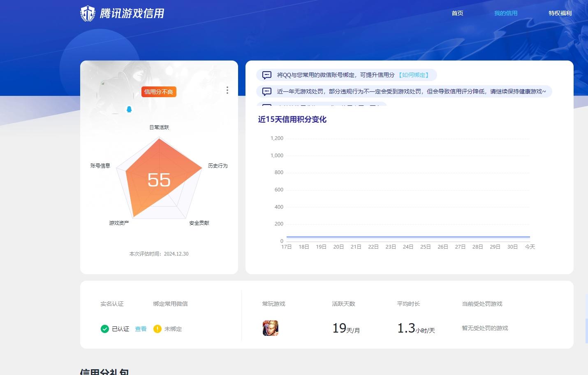Click the 600 y-axis value

[x=279, y=189]
